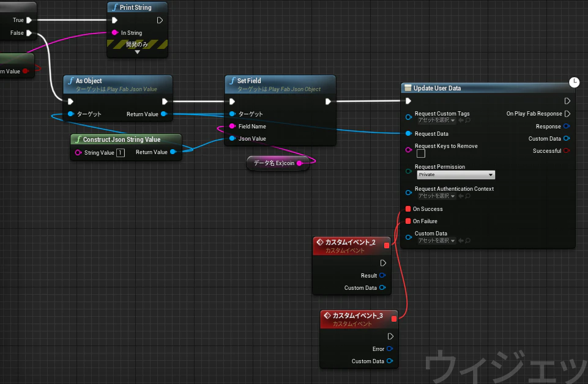Click the String Value input field
This screenshot has height=384, width=588.
(x=121, y=152)
